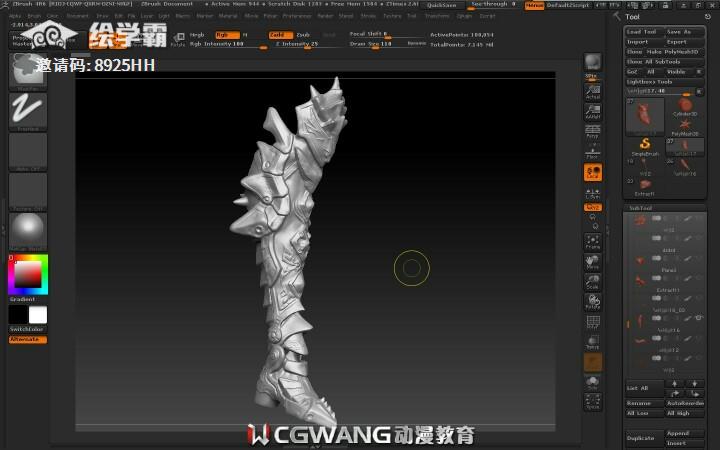
Task: Toggle the orange Zadd button
Action: click(281, 35)
